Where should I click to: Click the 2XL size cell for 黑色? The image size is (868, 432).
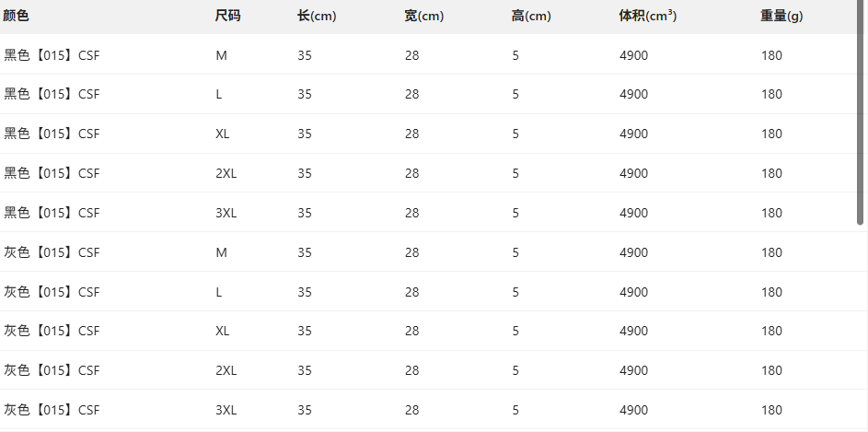point(226,173)
